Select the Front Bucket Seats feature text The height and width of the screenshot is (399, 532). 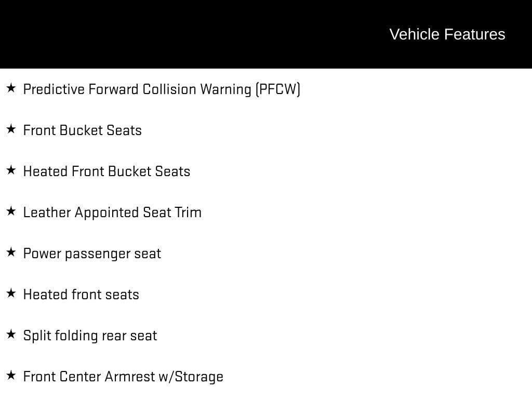83,130
